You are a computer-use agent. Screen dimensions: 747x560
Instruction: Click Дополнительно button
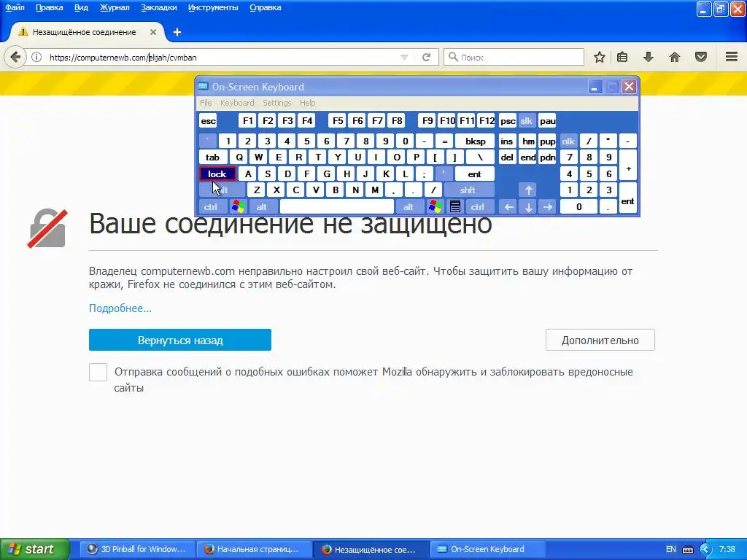tap(600, 340)
